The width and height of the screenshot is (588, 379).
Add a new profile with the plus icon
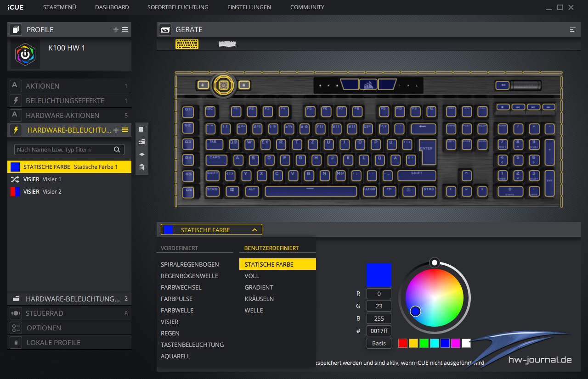(116, 29)
